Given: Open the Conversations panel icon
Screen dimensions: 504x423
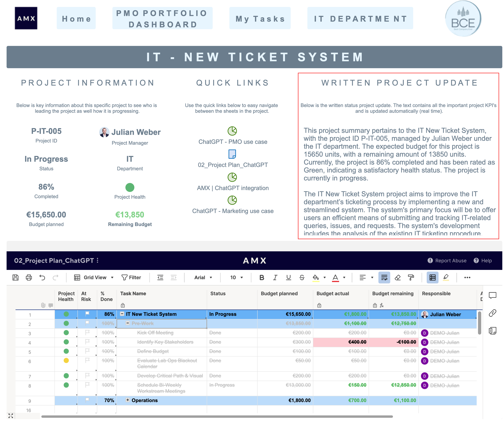Looking at the screenshot, I should [x=492, y=295].
